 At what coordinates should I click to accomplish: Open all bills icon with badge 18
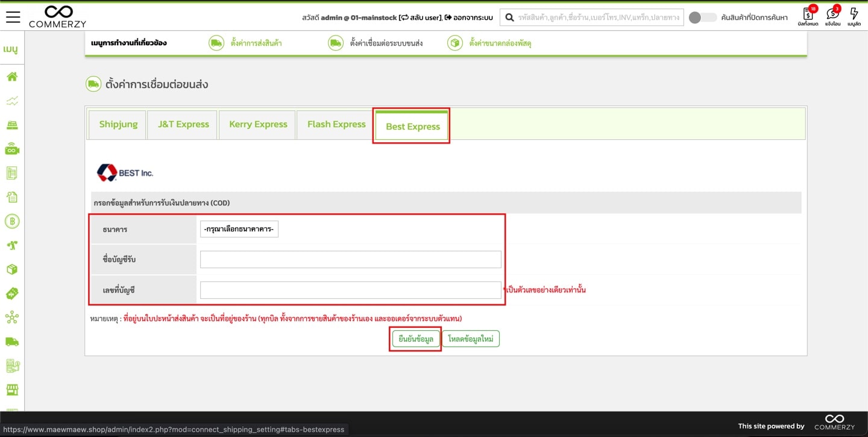click(x=808, y=16)
